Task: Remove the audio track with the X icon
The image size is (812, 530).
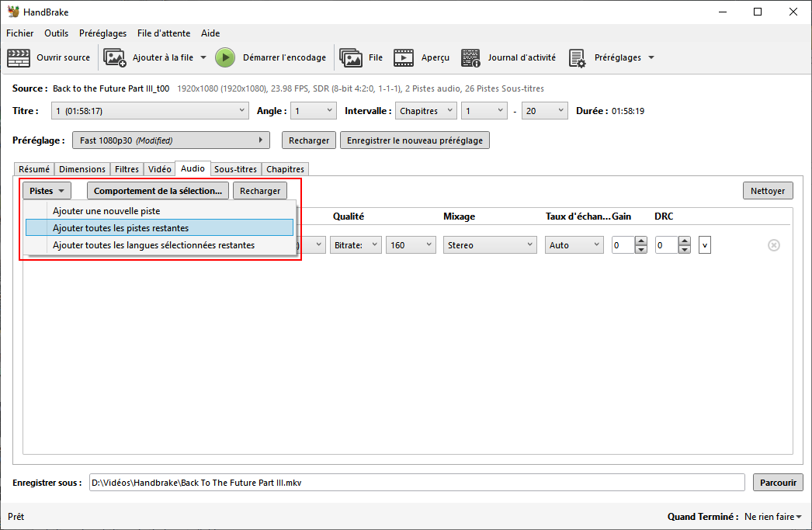Action: coord(773,245)
